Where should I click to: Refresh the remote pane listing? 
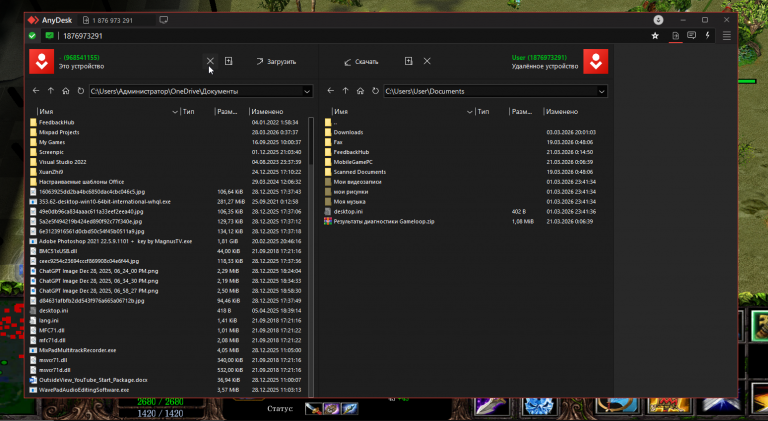(x=376, y=91)
